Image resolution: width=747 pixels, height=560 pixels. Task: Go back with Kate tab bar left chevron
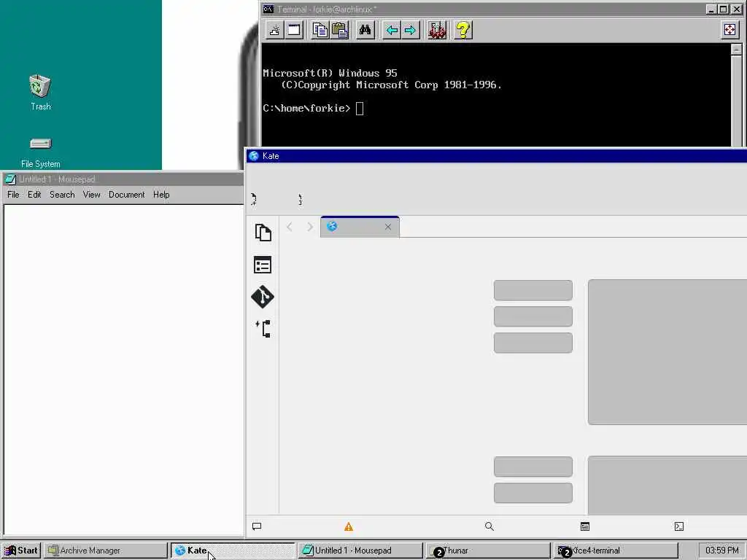(289, 227)
